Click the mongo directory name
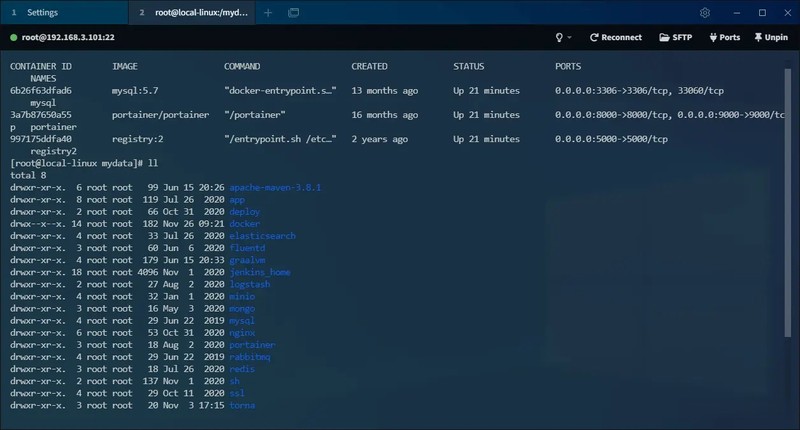 (242, 309)
